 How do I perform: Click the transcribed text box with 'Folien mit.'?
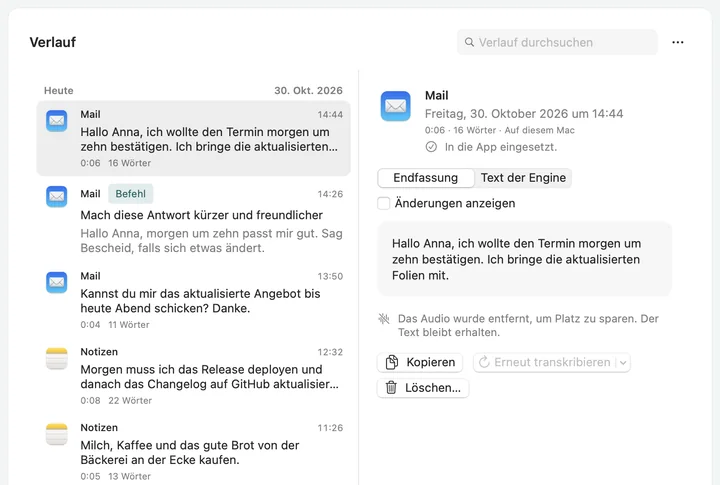524,259
